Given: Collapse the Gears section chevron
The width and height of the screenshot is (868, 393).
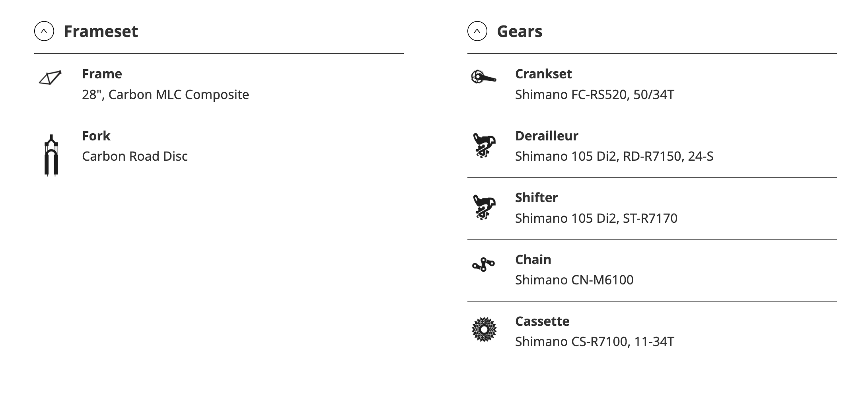Looking at the screenshot, I should [477, 31].
